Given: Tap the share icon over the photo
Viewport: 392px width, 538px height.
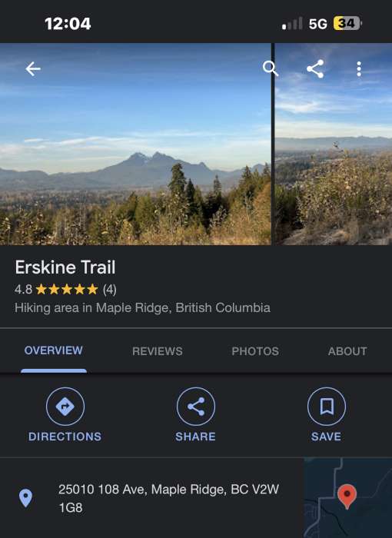Looking at the screenshot, I should coord(315,69).
